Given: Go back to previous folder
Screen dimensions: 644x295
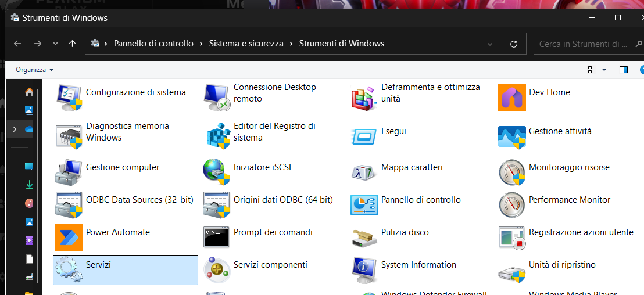Looking at the screenshot, I should [x=17, y=44].
